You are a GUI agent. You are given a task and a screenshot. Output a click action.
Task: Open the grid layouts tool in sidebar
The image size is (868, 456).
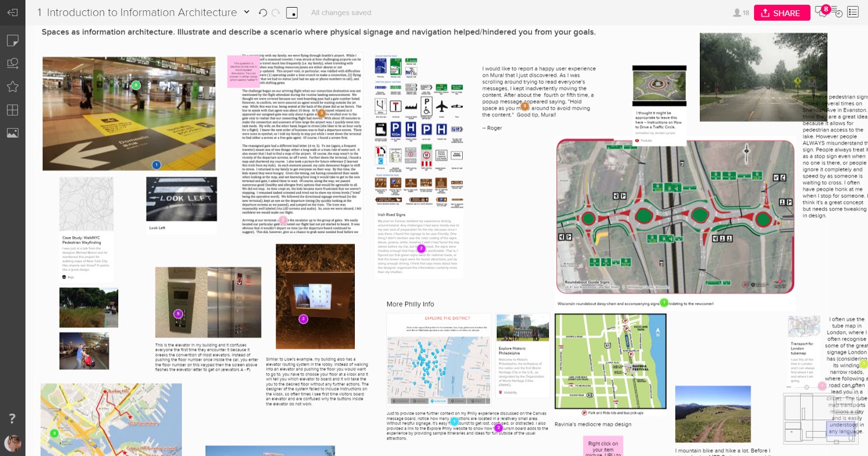pyautogui.click(x=12, y=110)
